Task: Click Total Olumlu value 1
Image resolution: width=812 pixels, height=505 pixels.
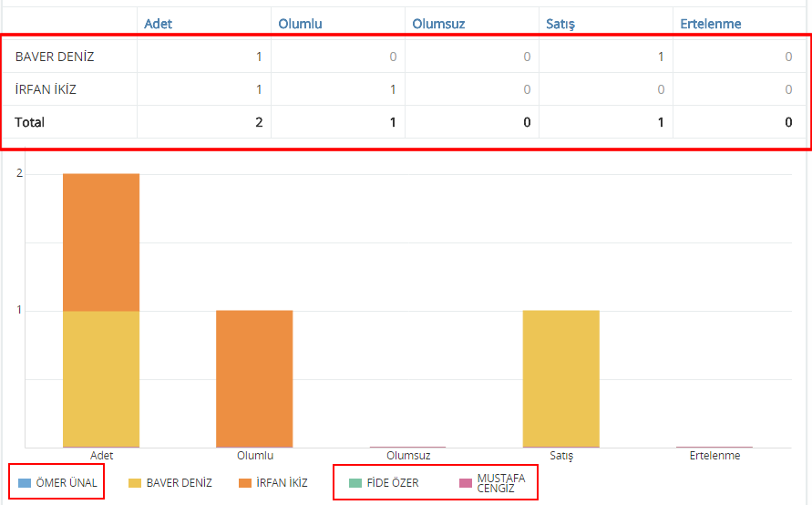Action: pos(393,122)
